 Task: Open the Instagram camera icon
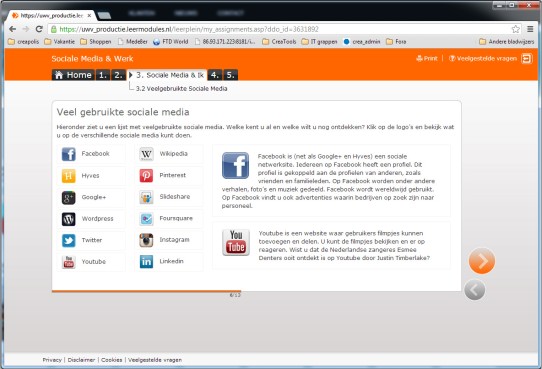click(146, 240)
